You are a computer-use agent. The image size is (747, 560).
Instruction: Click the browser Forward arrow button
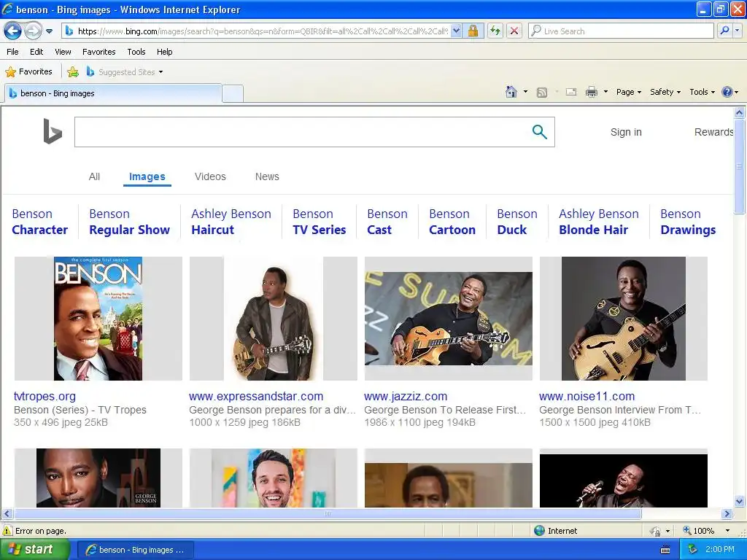32,31
